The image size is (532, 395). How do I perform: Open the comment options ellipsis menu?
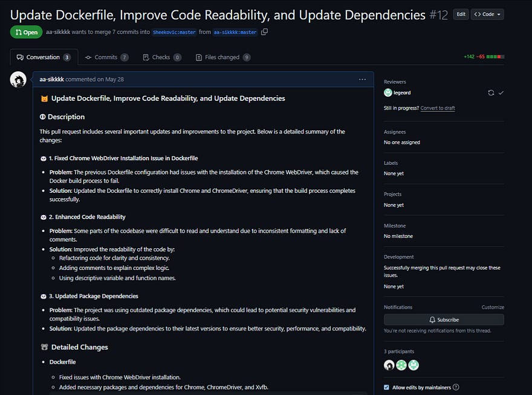click(x=362, y=79)
